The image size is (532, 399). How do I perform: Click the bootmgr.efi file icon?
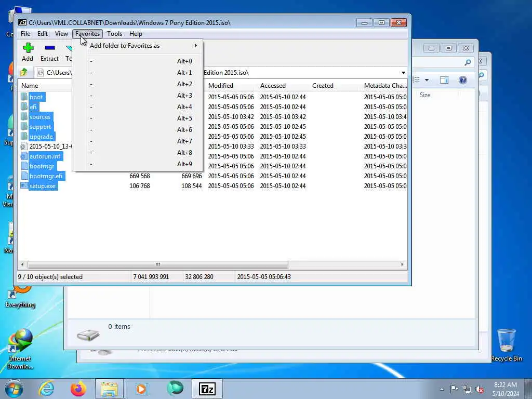pos(24,176)
